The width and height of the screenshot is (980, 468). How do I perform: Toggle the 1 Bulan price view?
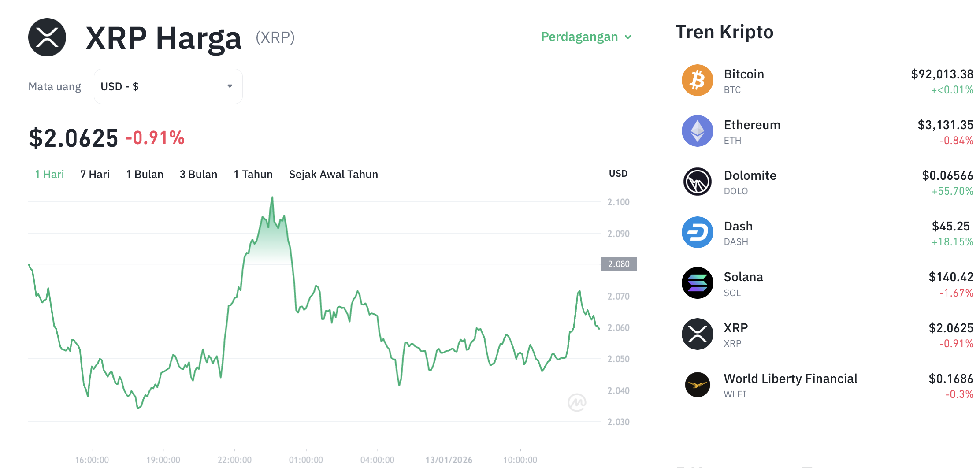point(145,174)
